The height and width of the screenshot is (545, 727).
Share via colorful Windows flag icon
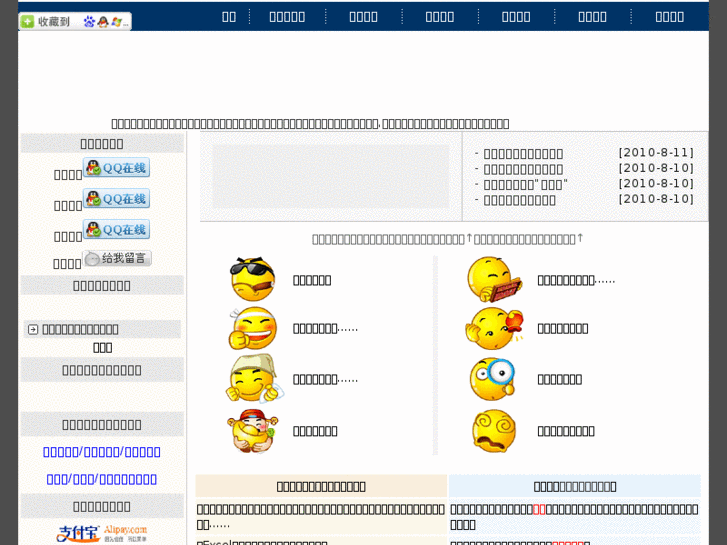[x=116, y=22]
